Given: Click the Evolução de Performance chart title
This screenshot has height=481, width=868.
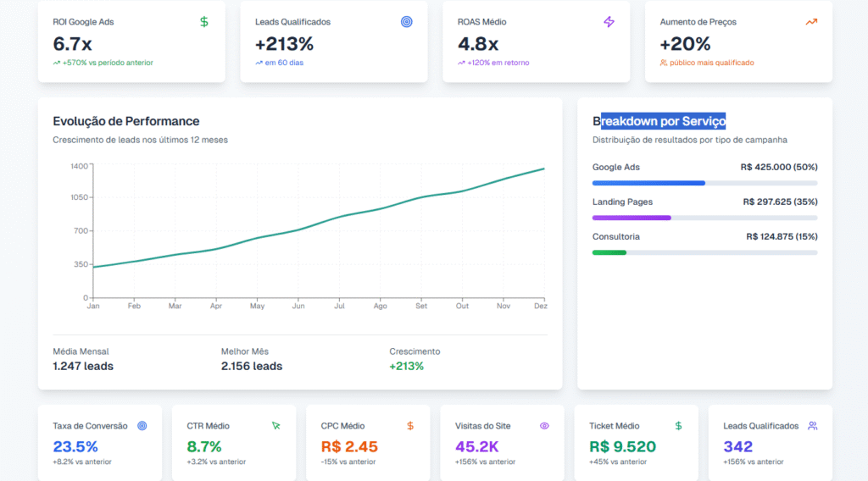Looking at the screenshot, I should 126,121.
